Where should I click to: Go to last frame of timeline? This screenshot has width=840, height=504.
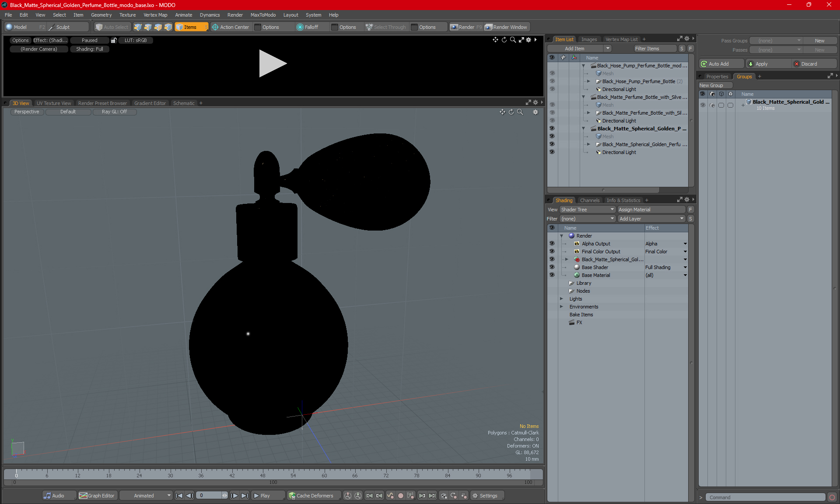pyautogui.click(x=245, y=496)
